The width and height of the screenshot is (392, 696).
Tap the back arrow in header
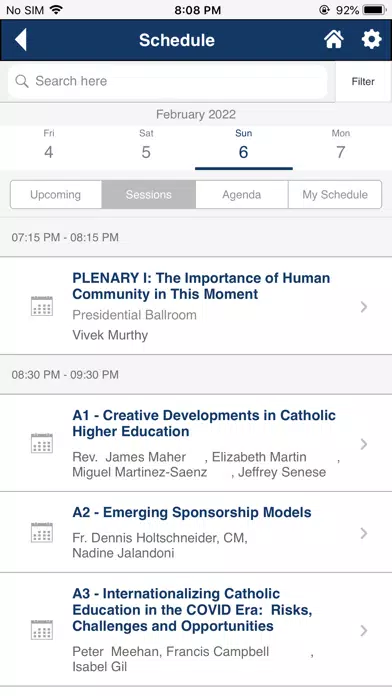[x=21, y=40]
